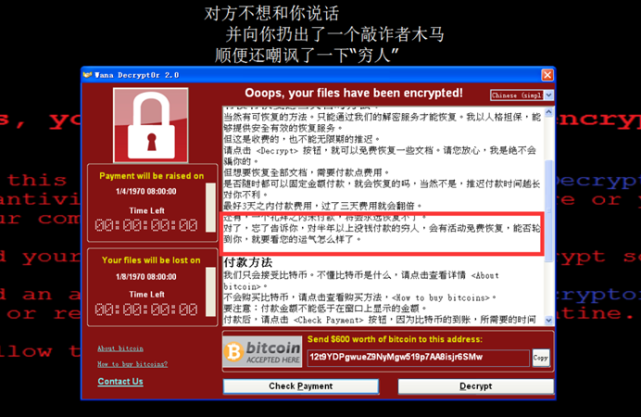The width and height of the screenshot is (641, 417).
Task: Close the Wana Decrypt0r window
Action: [x=547, y=75]
